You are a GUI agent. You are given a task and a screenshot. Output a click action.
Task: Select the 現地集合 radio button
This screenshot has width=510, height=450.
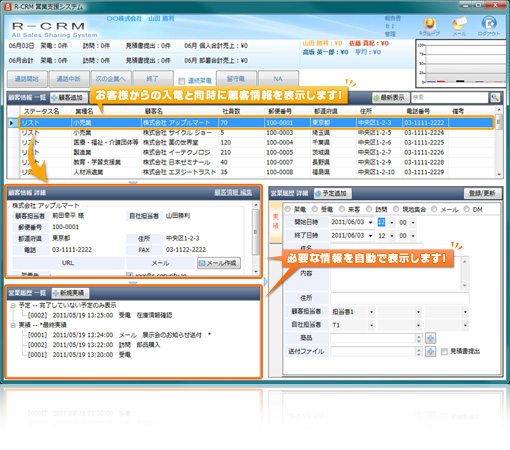coord(396,209)
